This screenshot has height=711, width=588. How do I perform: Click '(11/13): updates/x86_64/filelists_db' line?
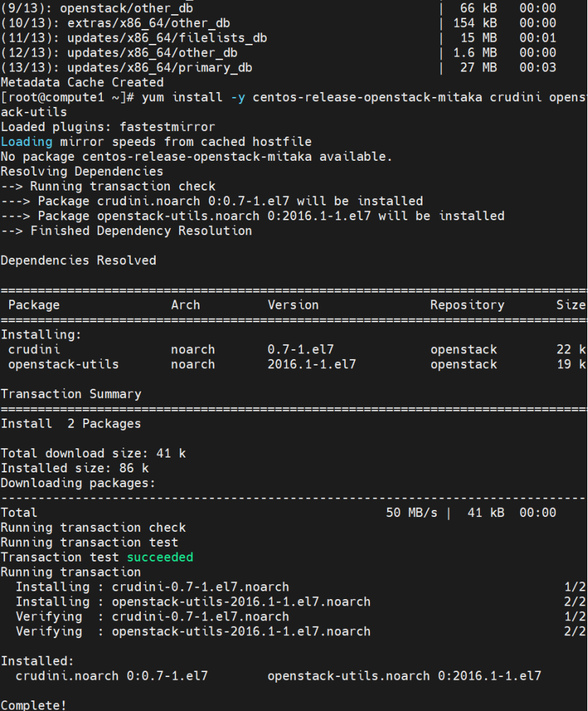click(x=134, y=38)
